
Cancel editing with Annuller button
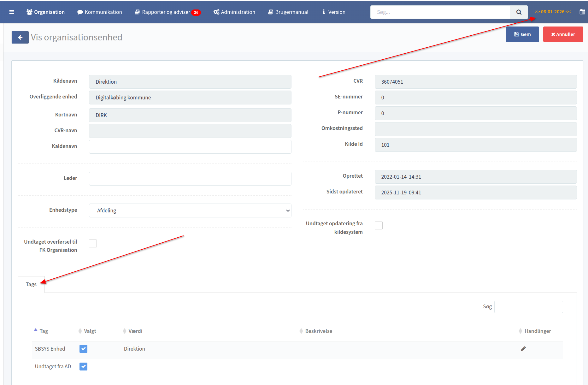563,34
